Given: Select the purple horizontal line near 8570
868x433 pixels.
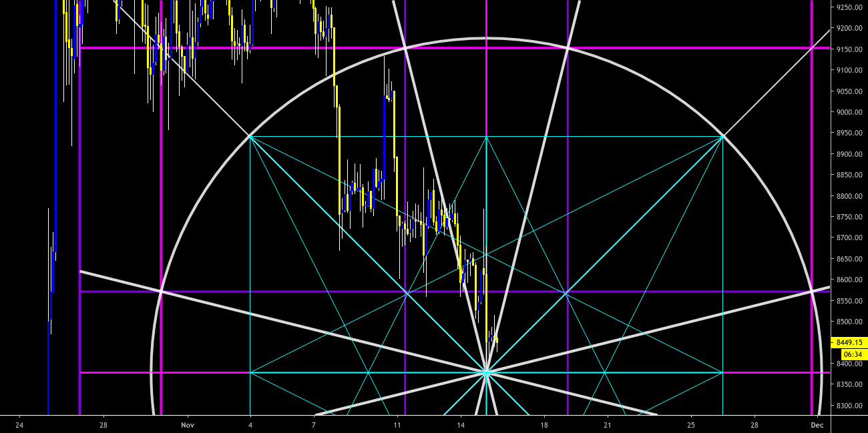Looking at the screenshot, I should tap(634, 292).
